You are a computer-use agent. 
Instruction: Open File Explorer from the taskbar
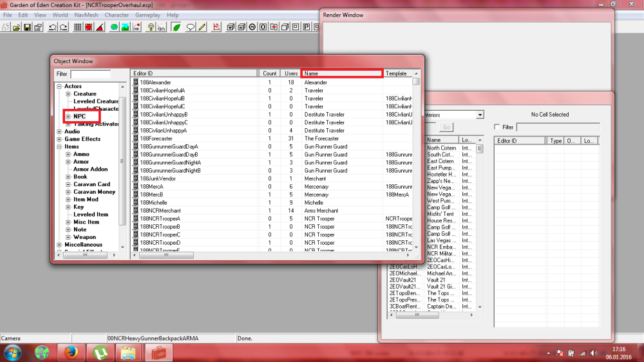(x=129, y=352)
